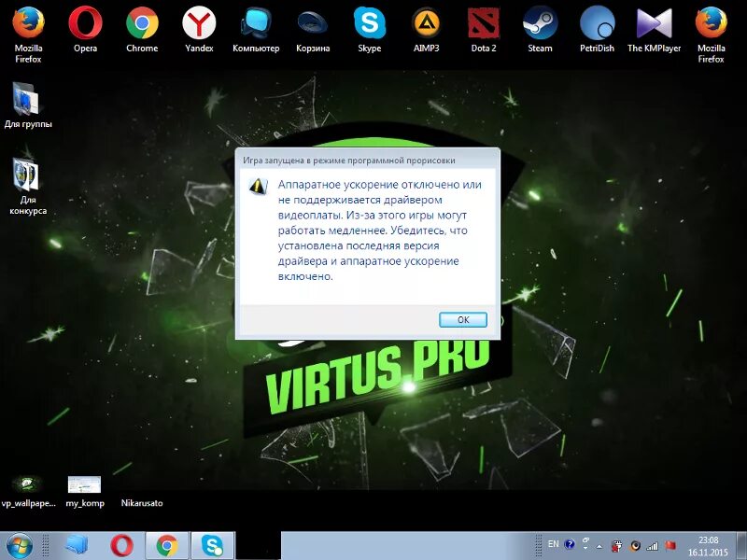This screenshot has width=747, height=560.
Task: Select the AIMP3 player desktop icon
Action: coord(426,30)
